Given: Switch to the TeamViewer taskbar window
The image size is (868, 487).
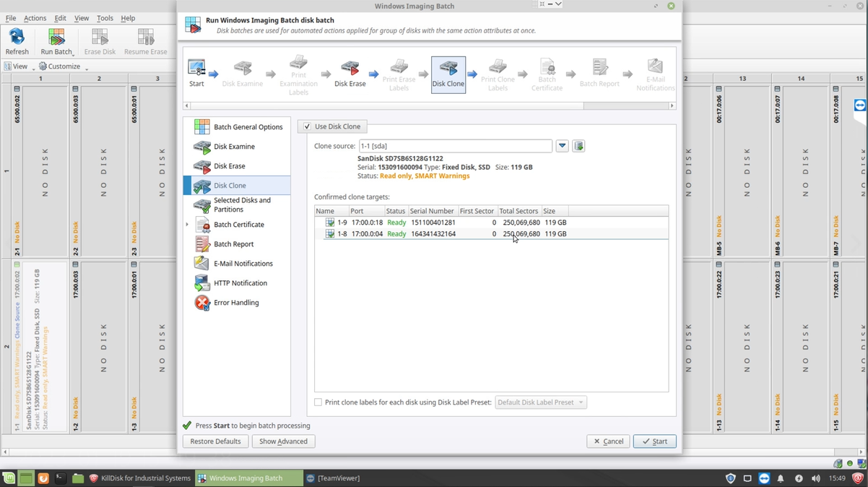Looking at the screenshot, I should pyautogui.click(x=333, y=478).
